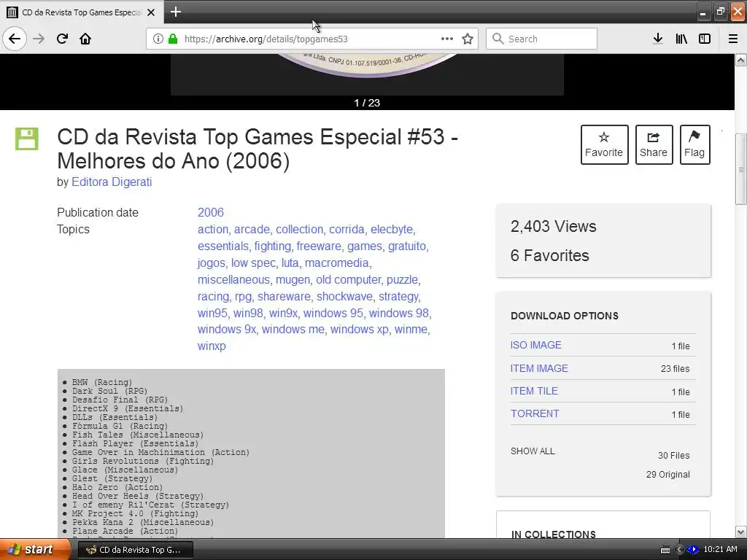Viewport: 747px width, 560px height.
Task: Focus the browser Search field
Action: pyautogui.click(x=541, y=39)
